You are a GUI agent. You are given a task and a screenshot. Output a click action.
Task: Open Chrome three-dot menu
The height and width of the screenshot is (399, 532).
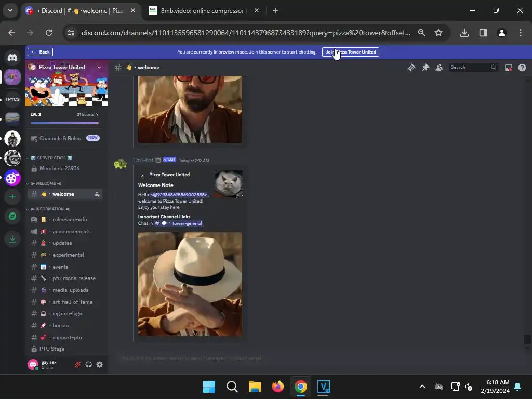(521, 33)
